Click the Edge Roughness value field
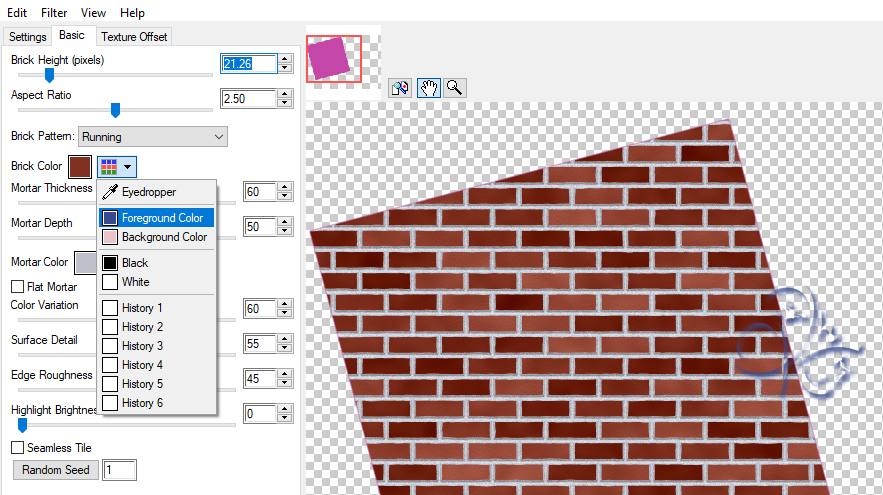 (x=260, y=378)
